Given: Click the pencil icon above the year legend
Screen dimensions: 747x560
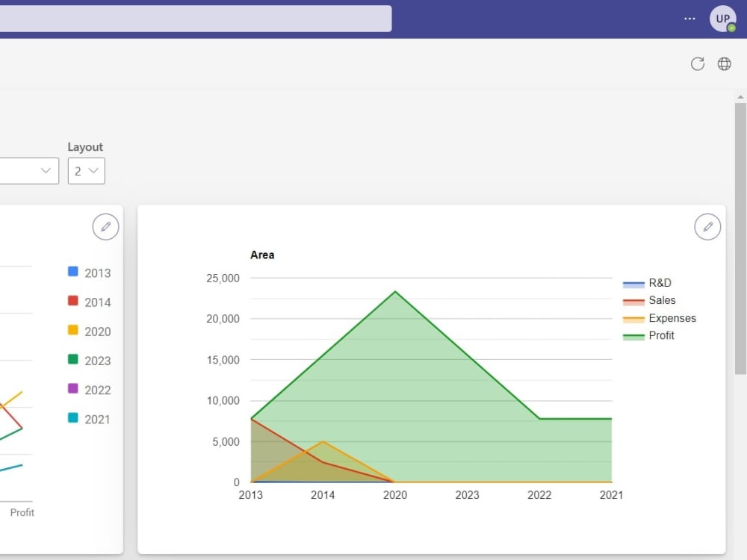Looking at the screenshot, I should click(105, 227).
